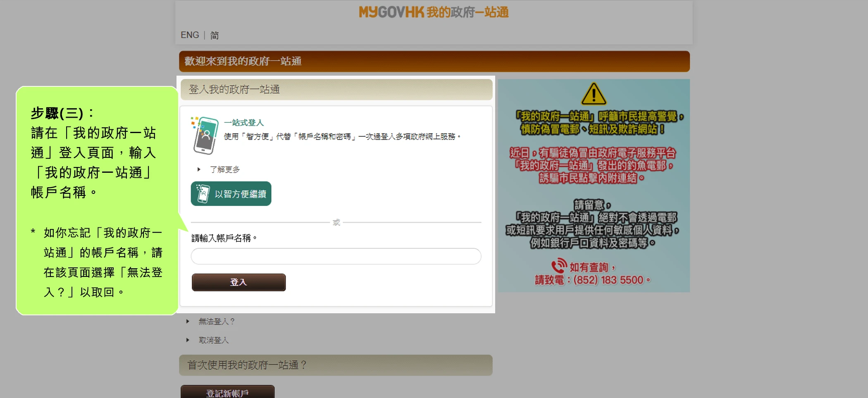Image resolution: width=868 pixels, height=398 pixels.
Task: Click hotline number (852) 183 5500
Action: pos(608,280)
